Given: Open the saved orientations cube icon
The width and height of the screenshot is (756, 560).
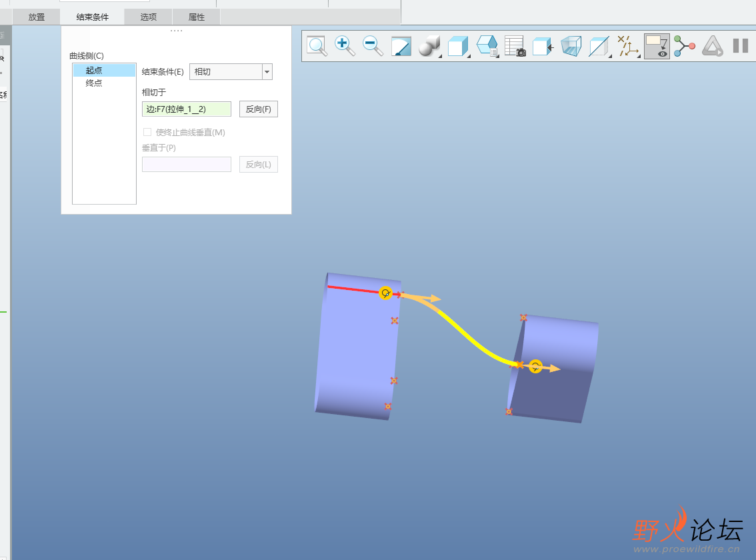Looking at the screenshot, I should (x=457, y=46).
